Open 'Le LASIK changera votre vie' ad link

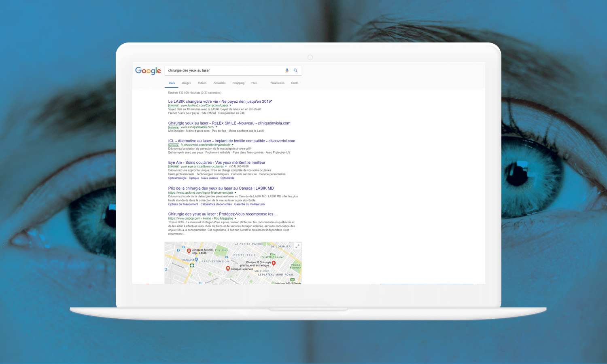click(220, 102)
